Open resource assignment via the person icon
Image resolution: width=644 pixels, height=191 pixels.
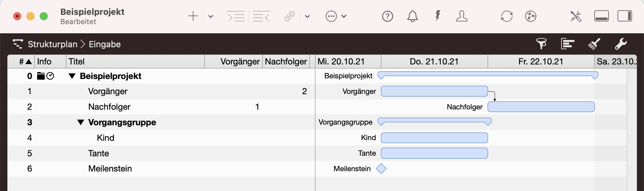click(x=462, y=16)
